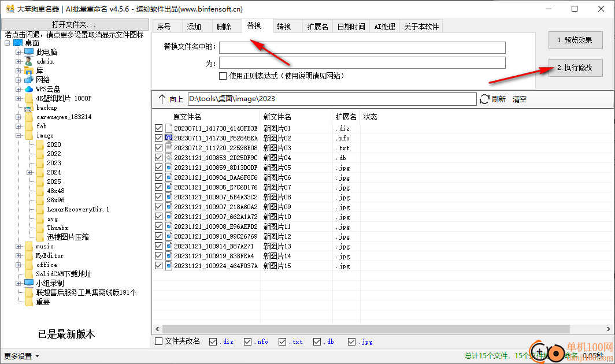Screen dimensions: 615x364
Task: Click the app logo in title bar
Action: click(10, 9)
